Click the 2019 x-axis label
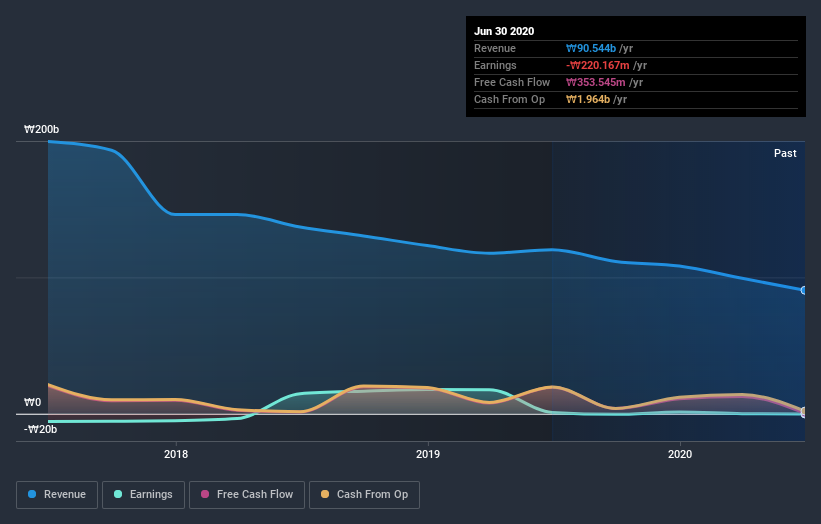Screen dimensions: 821x524 pos(428,454)
